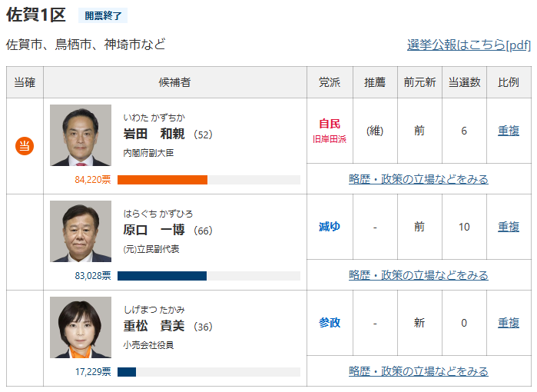Screen dimensions: 537x392
Task: Click the 比例 column header
Action: tap(509, 82)
